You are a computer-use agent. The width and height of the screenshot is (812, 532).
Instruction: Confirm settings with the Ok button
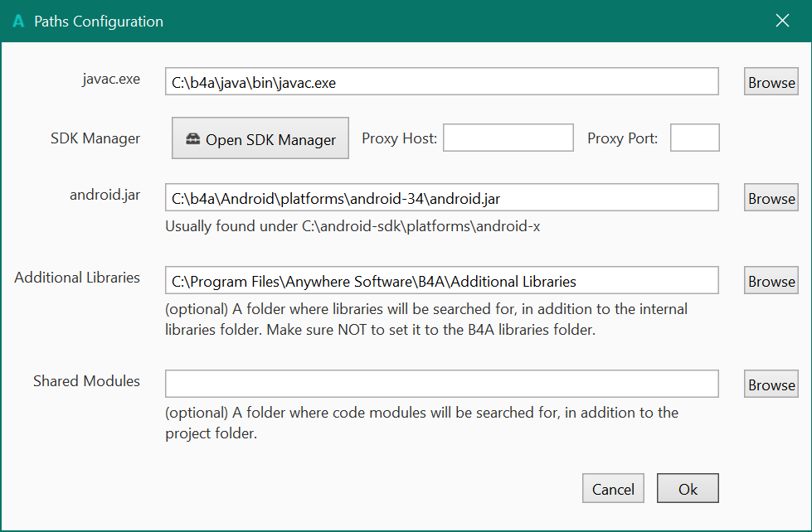pyautogui.click(x=688, y=489)
